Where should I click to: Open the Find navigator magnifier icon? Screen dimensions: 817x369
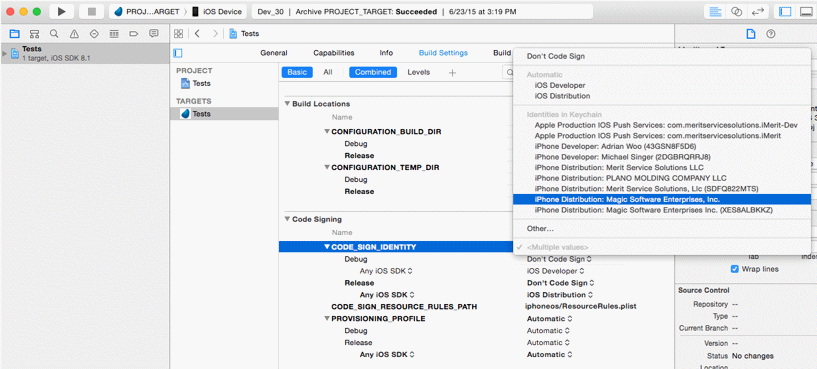(54, 34)
